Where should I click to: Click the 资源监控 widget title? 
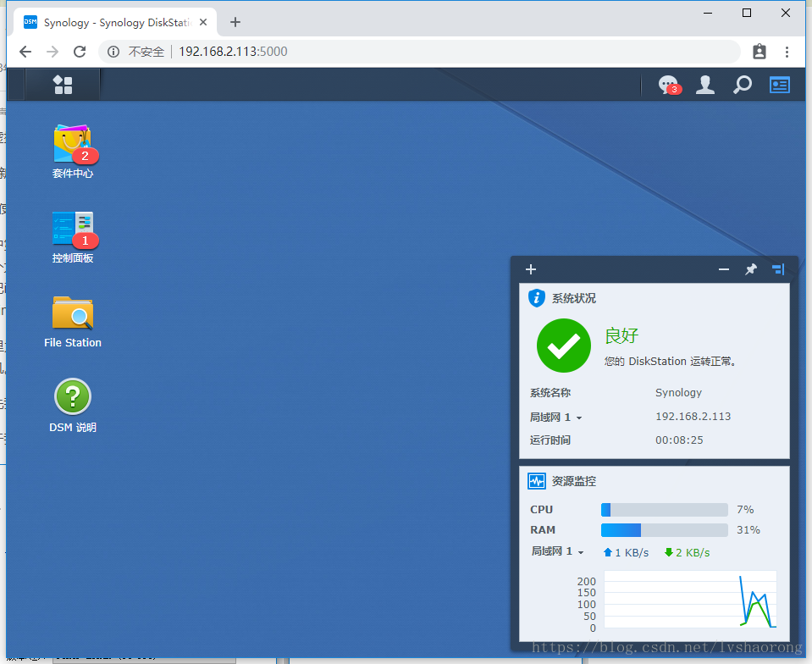(x=574, y=481)
